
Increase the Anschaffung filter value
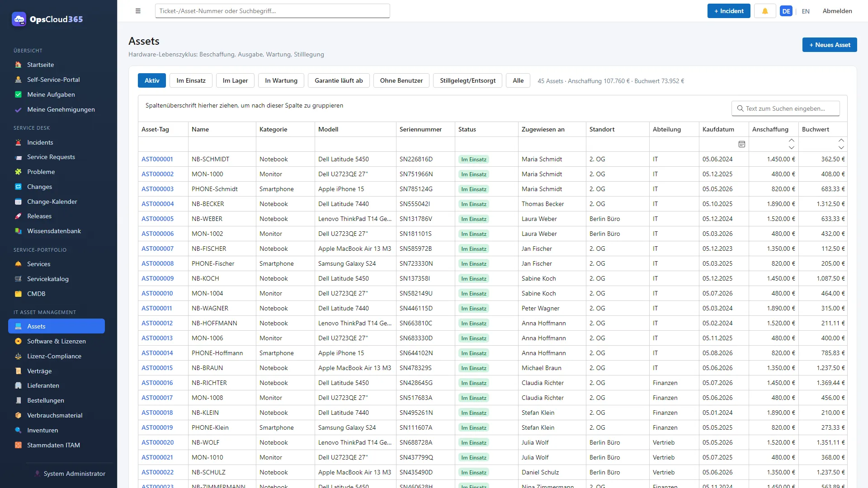coord(791,141)
